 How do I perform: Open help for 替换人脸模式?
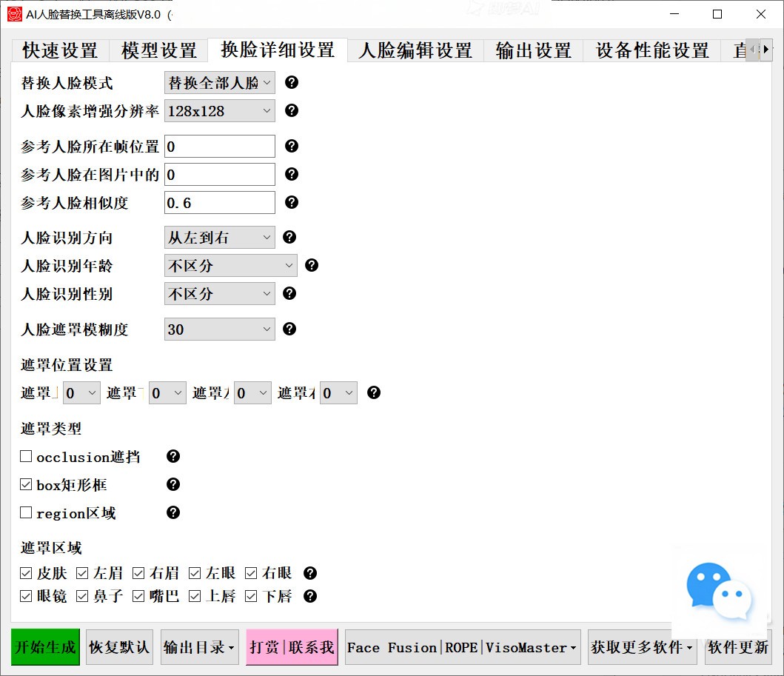(292, 82)
